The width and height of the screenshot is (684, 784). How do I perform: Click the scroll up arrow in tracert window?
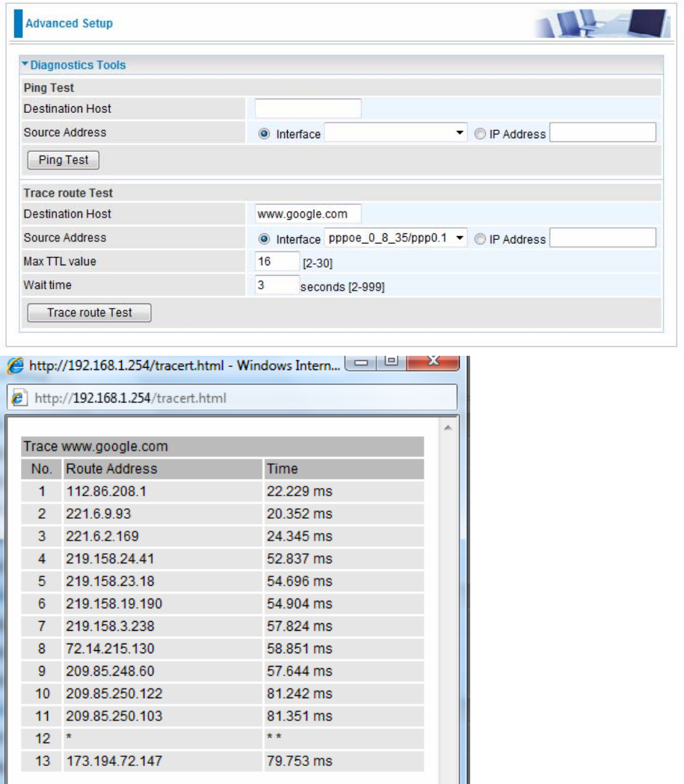click(x=448, y=428)
